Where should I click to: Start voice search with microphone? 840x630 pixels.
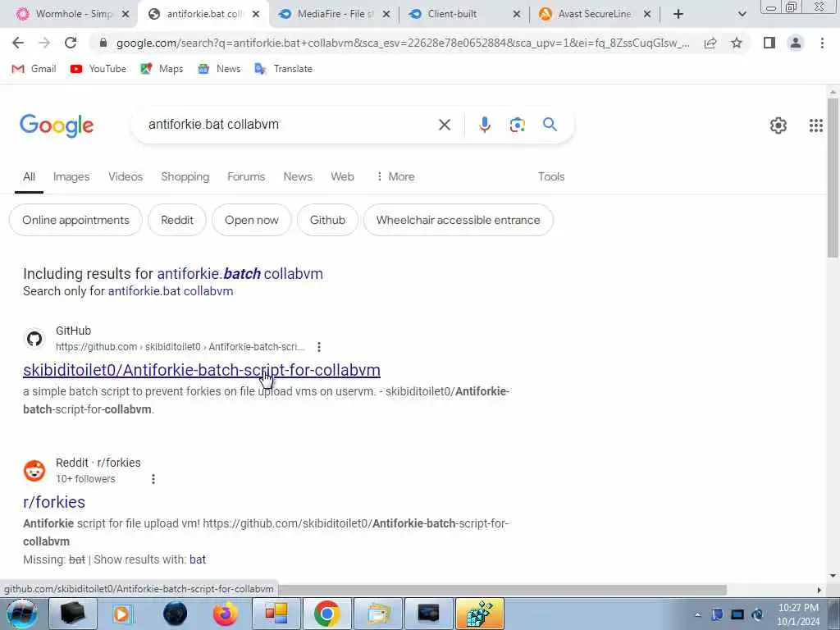pos(484,125)
